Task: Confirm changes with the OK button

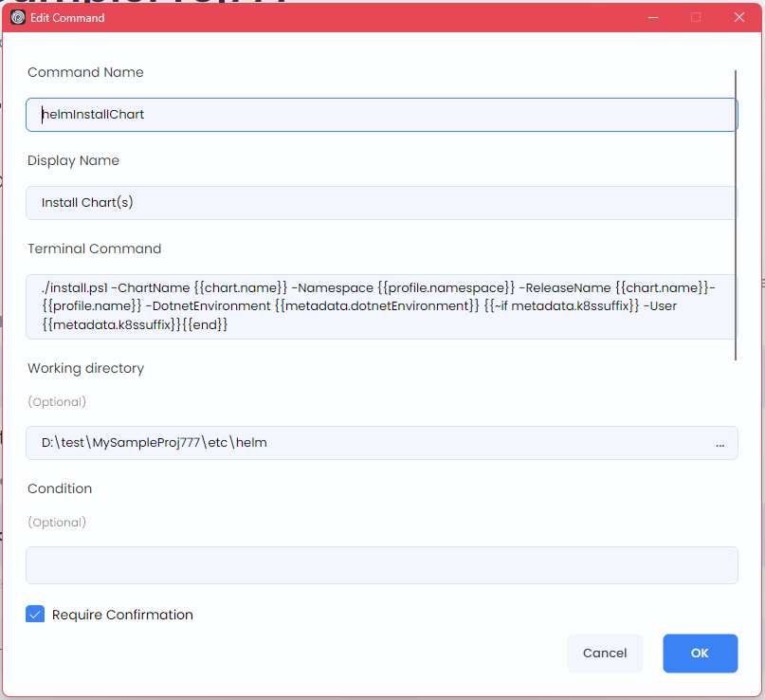Action: tap(700, 653)
